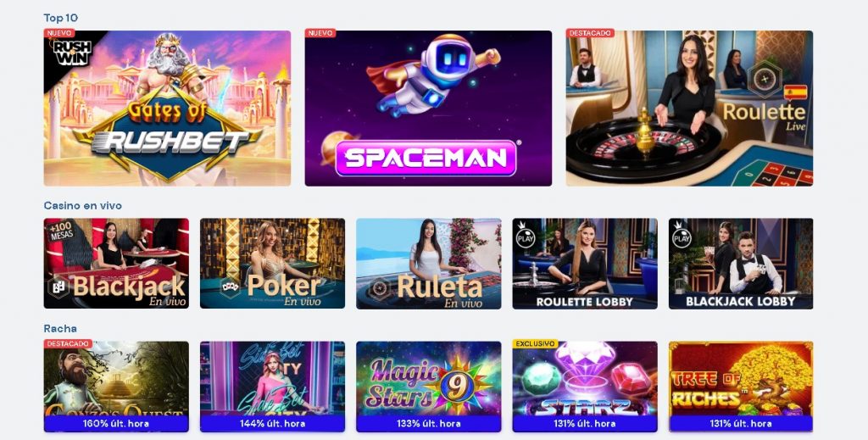Play Gonzo's Quest slot

116,387
